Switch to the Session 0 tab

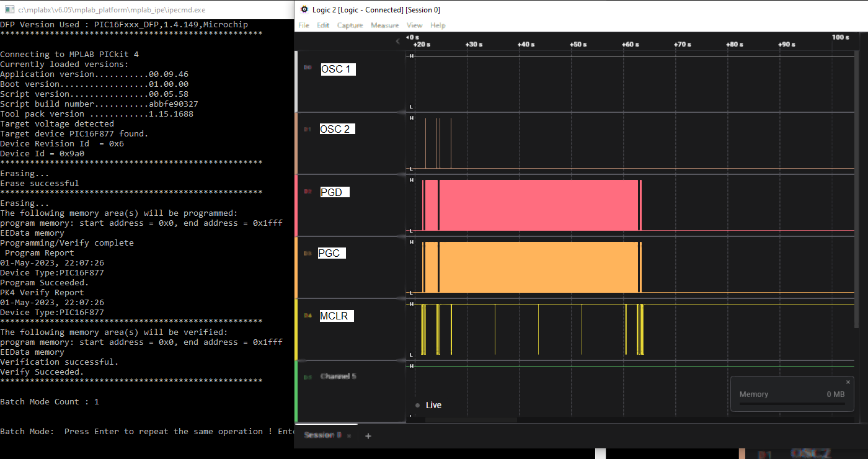322,435
